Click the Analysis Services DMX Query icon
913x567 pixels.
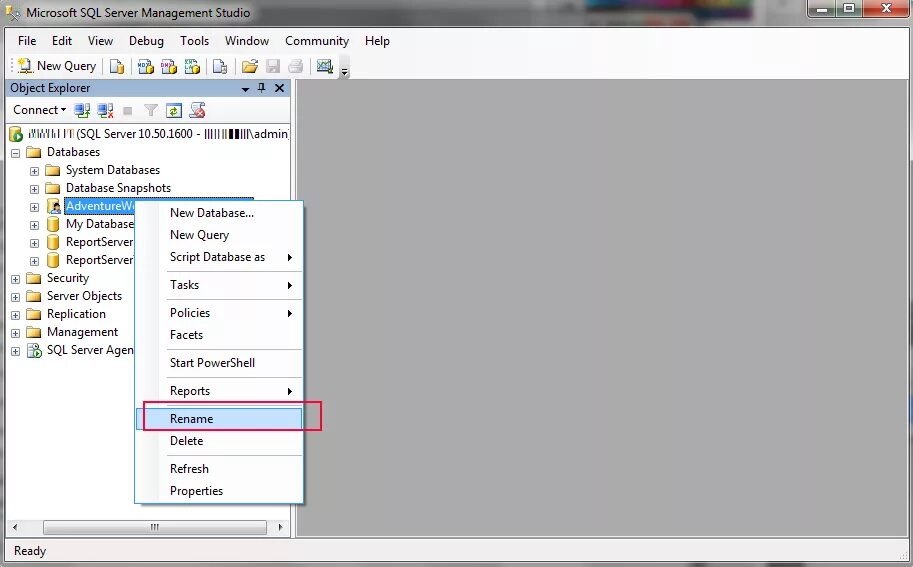coord(169,66)
